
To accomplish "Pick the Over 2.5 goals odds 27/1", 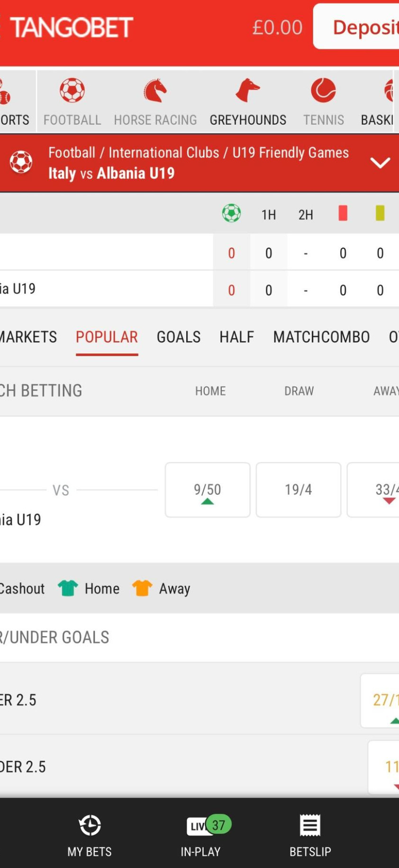I will pos(382,700).
